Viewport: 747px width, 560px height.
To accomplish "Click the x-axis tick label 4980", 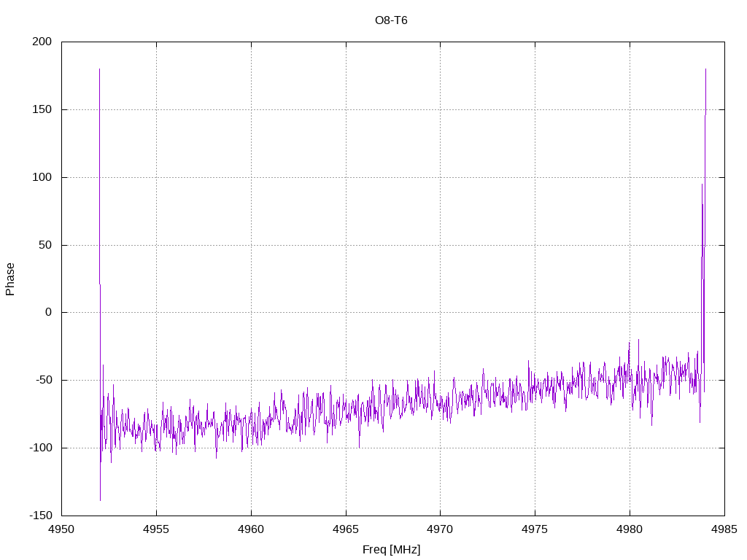I will click(630, 529).
